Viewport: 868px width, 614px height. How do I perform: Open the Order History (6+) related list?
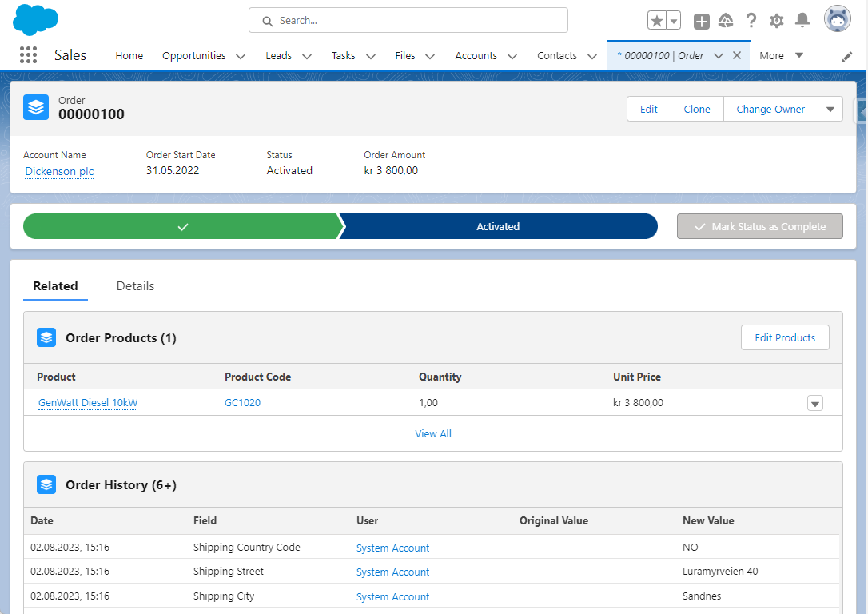(x=121, y=485)
